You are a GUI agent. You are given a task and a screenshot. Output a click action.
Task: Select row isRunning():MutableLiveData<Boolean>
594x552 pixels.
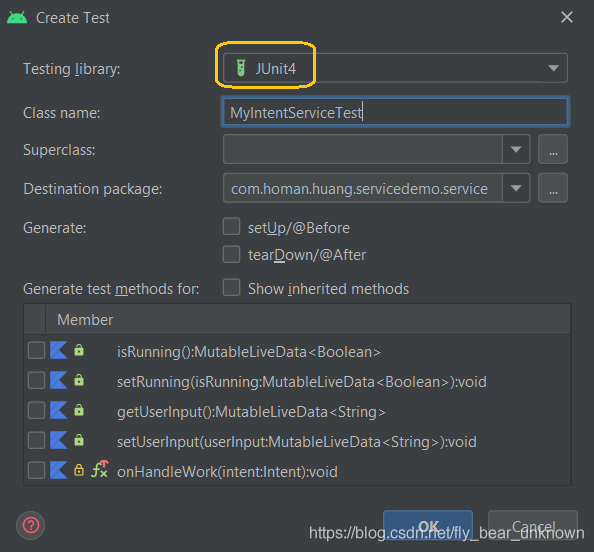click(x=297, y=351)
